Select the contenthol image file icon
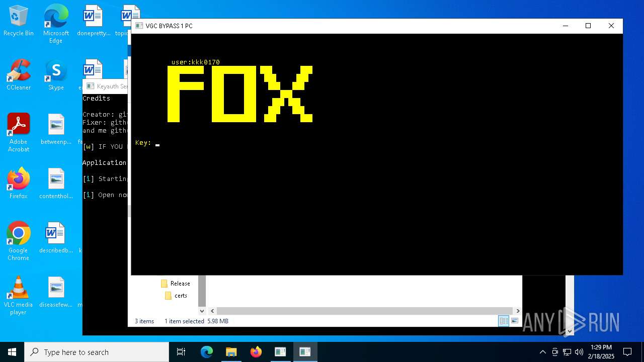Screen dimensions: 644x362 point(56,184)
